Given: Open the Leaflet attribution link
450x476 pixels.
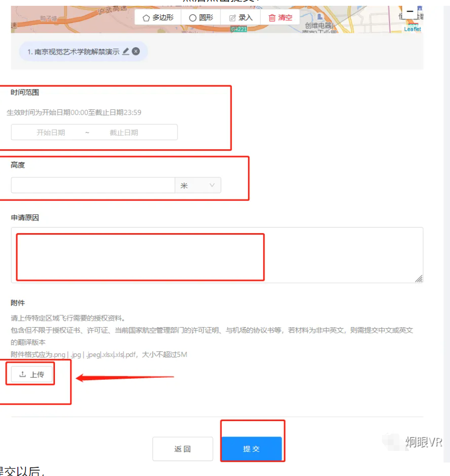Looking at the screenshot, I should (x=412, y=29).
